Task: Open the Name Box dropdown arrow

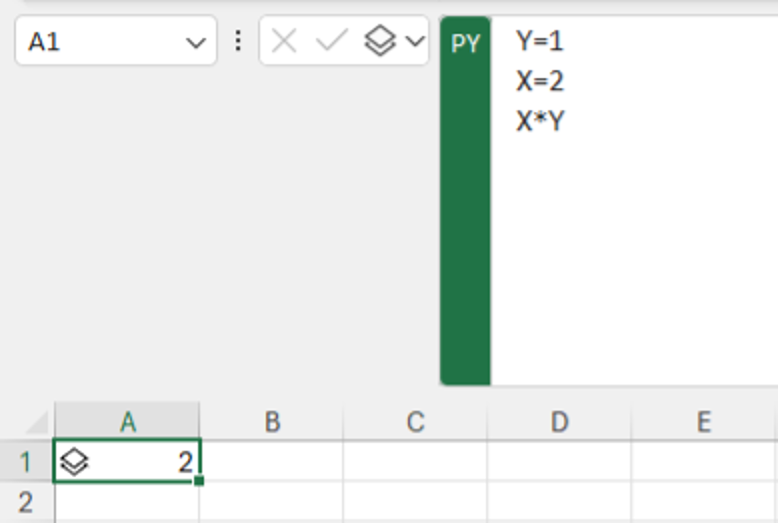Action: click(x=195, y=43)
